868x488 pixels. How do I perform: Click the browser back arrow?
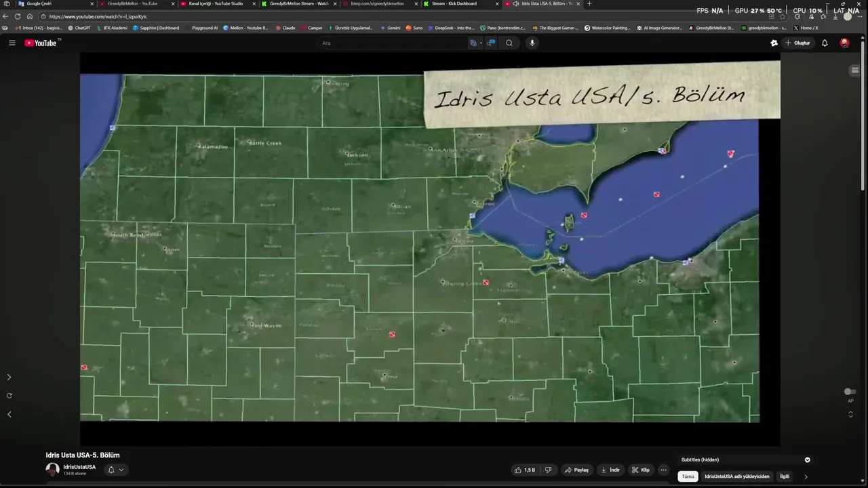(x=5, y=16)
